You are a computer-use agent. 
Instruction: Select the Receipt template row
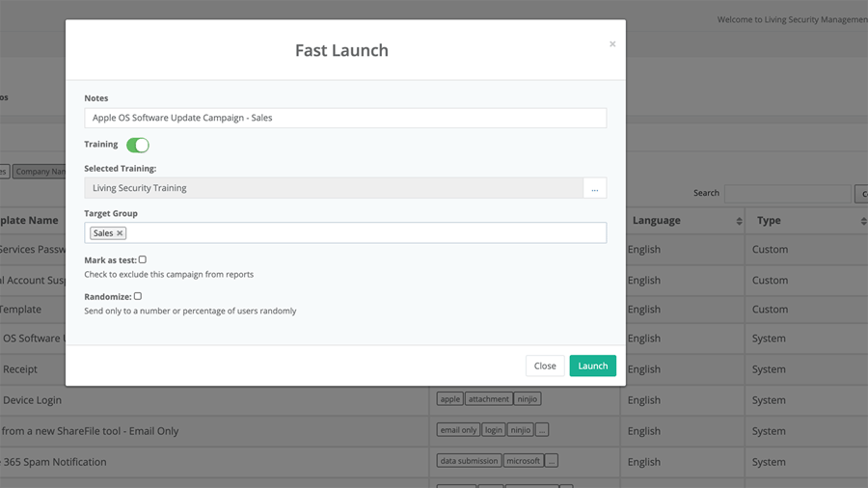click(20, 369)
